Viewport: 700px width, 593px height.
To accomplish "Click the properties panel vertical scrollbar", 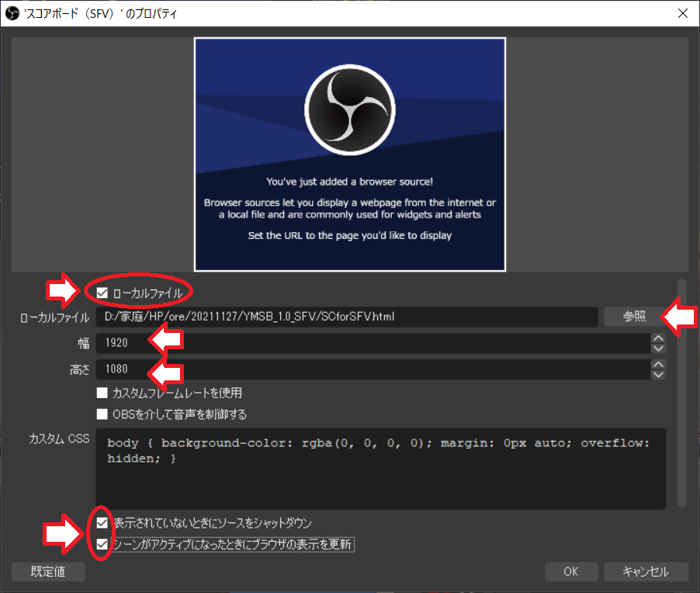I will 681,393.
